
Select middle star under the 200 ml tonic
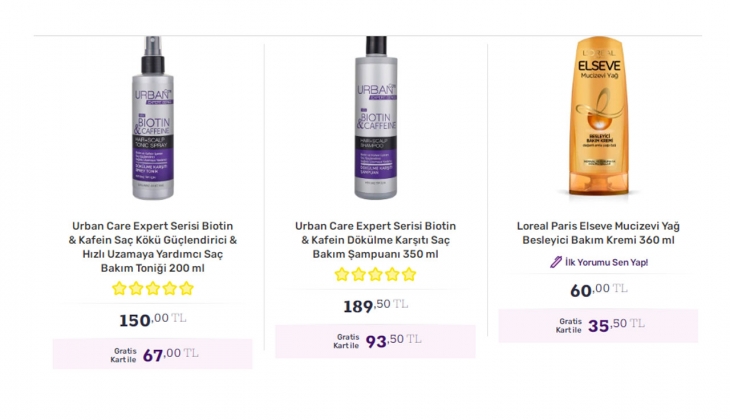click(x=152, y=289)
